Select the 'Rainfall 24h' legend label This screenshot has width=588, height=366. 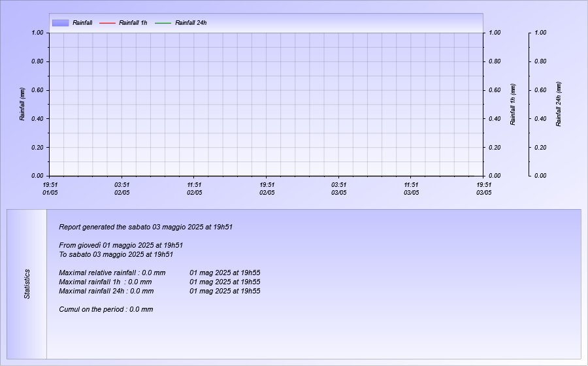[x=191, y=23]
